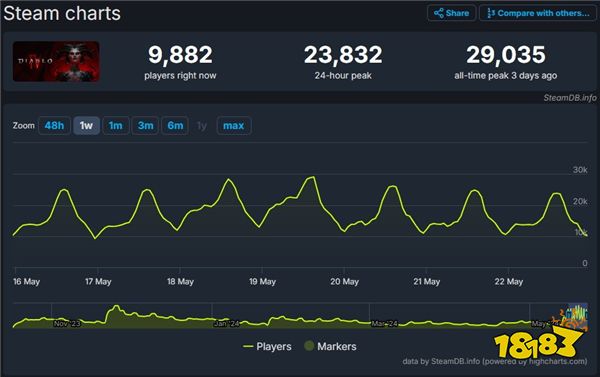This screenshot has width=600, height=377.
Task: Click the Share icon button
Action: click(x=452, y=13)
